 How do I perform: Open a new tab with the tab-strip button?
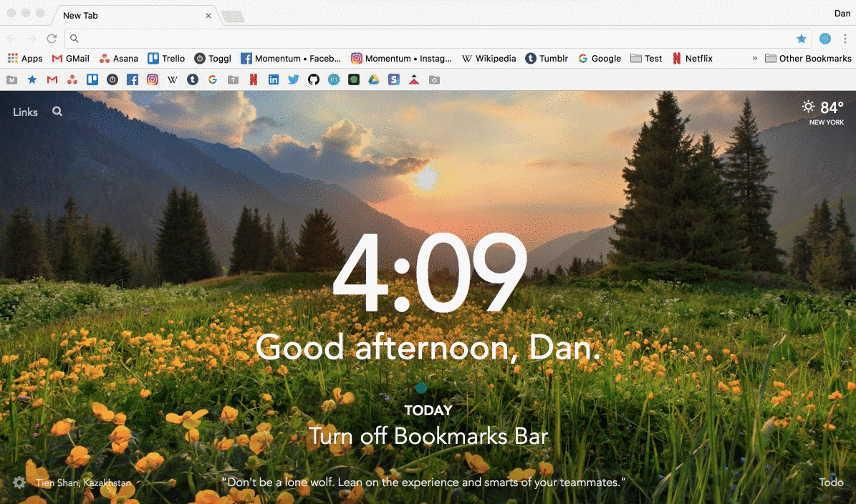tap(233, 17)
